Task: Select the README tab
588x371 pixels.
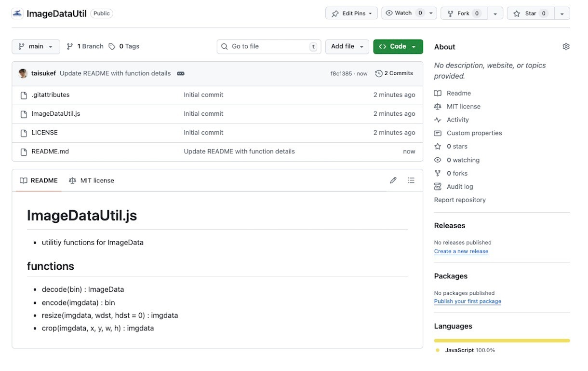Action: point(39,180)
